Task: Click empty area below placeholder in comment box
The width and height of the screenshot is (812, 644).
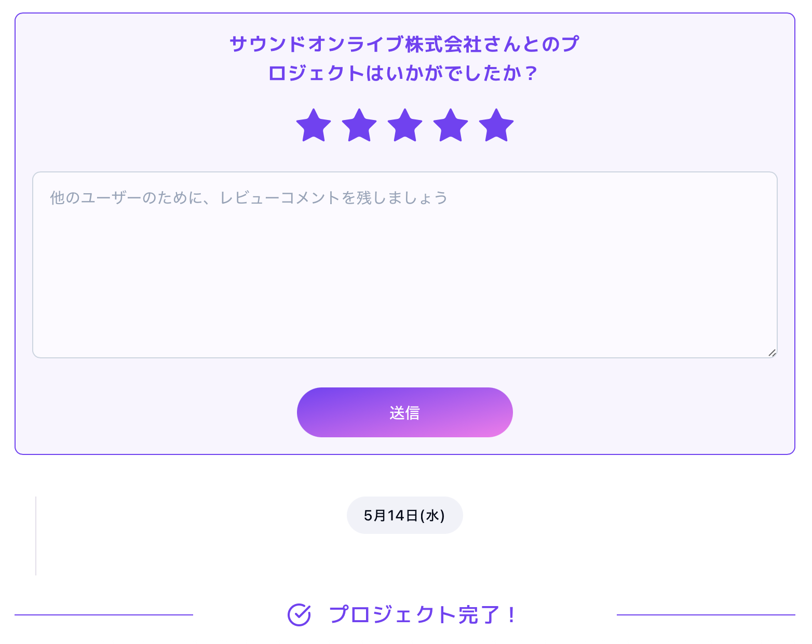Action: click(405, 291)
